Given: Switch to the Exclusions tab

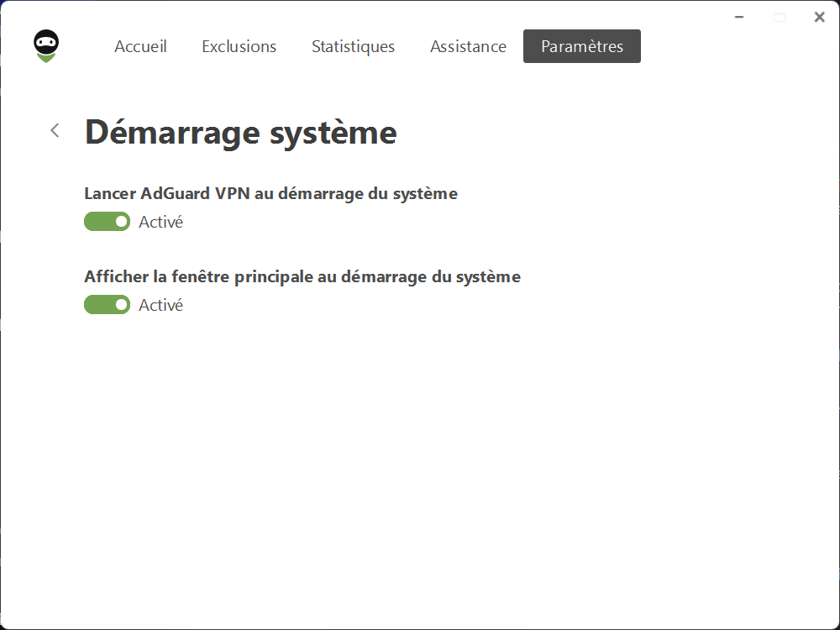Looking at the screenshot, I should pos(239,46).
